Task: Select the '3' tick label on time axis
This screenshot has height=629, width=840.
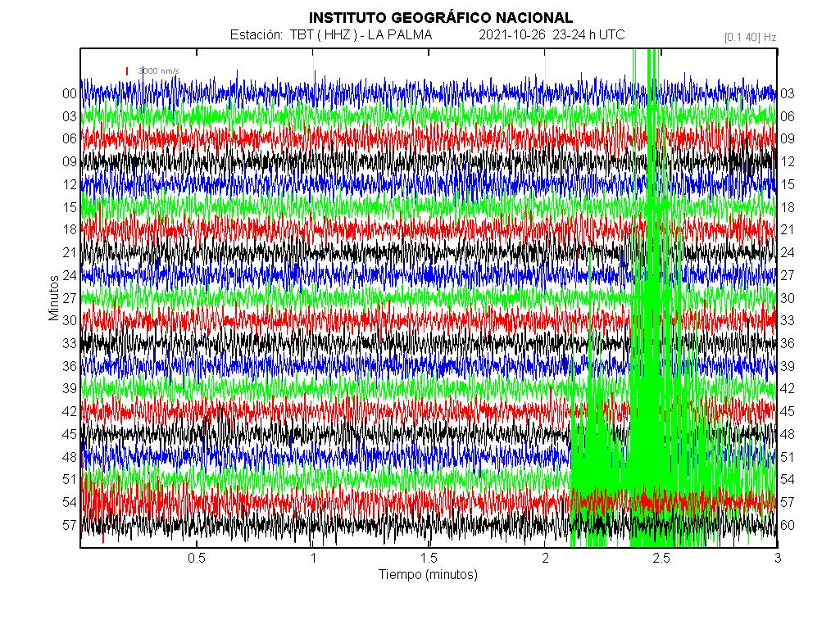Action: point(778,559)
